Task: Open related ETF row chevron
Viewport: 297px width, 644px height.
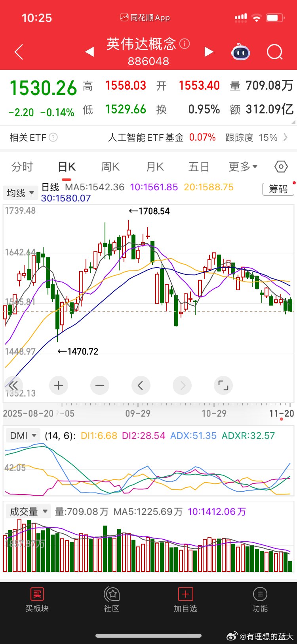Action: point(286,137)
